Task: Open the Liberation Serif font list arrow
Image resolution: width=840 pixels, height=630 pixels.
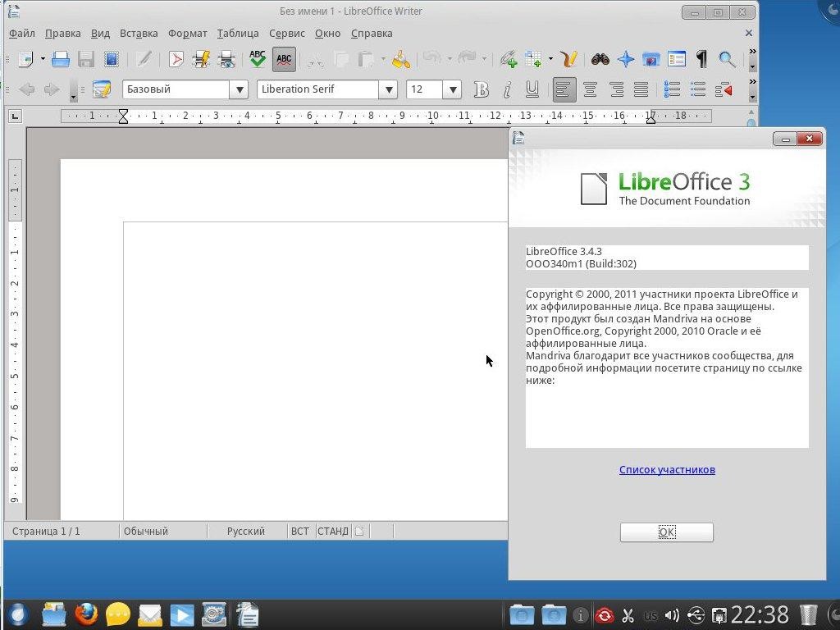Action: click(388, 89)
